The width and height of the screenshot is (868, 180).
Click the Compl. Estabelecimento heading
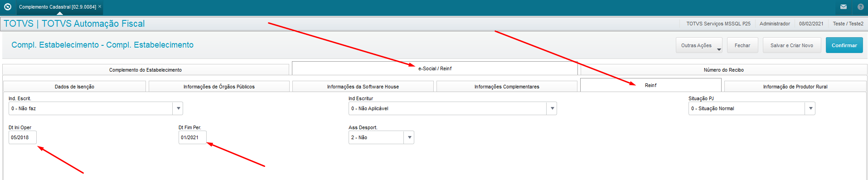(102, 45)
